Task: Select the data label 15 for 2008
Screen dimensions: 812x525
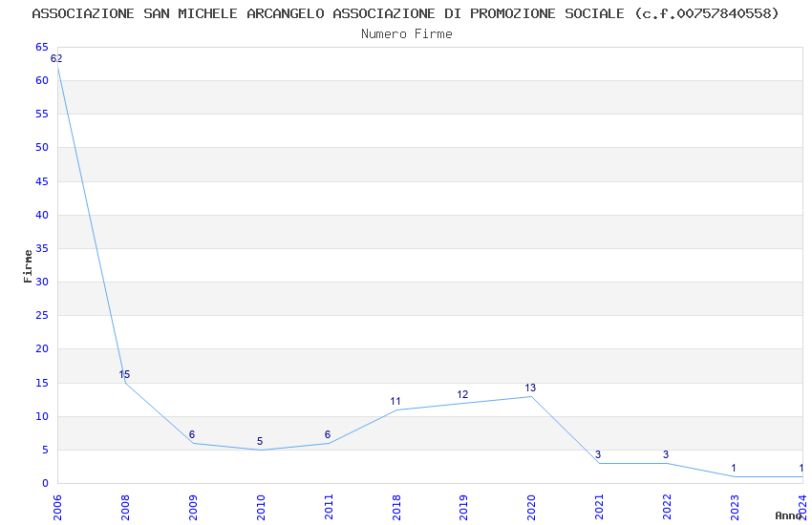Action: pyautogui.click(x=124, y=374)
